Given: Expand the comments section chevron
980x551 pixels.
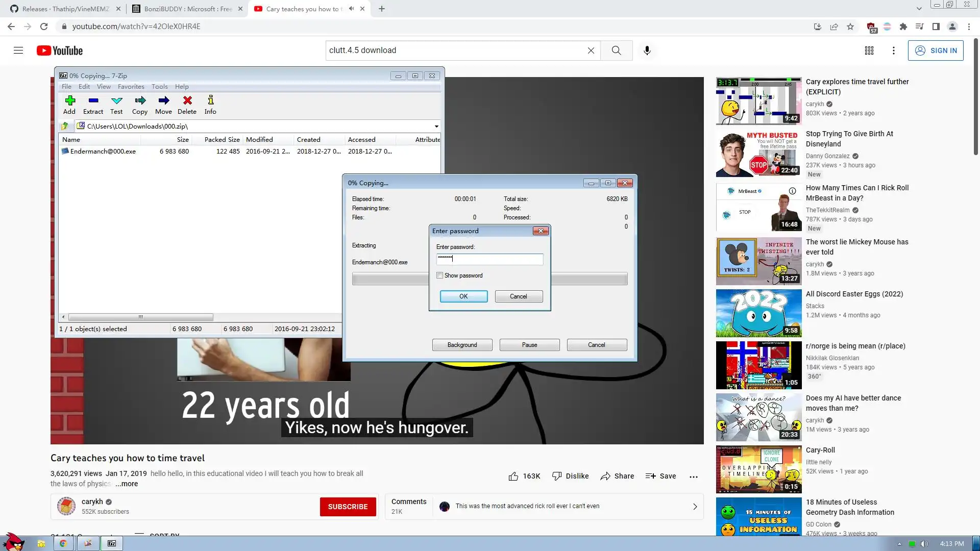Looking at the screenshot, I should [x=695, y=507].
